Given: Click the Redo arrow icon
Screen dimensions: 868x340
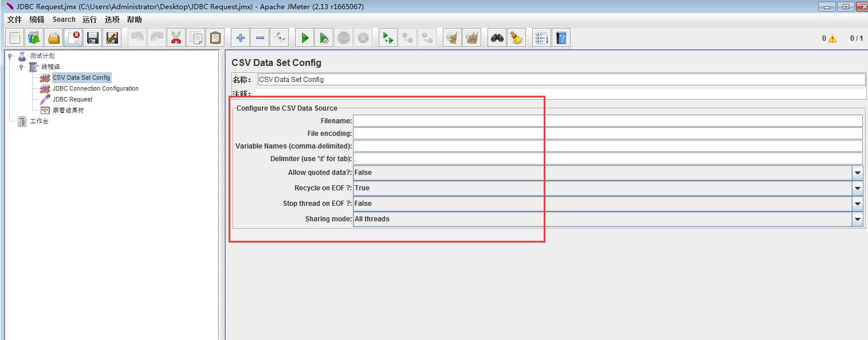Looking at the screenshot, I should [x=157, y=38].
